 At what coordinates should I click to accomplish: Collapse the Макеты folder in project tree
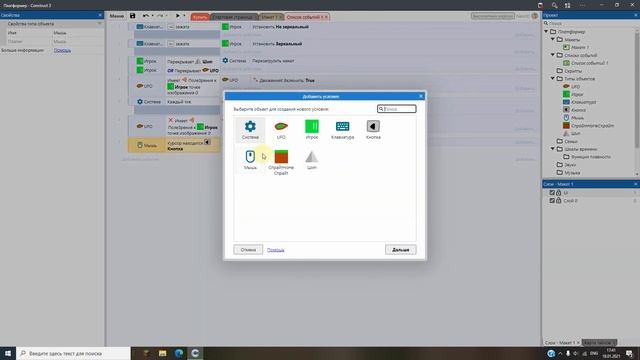[553, 40]
